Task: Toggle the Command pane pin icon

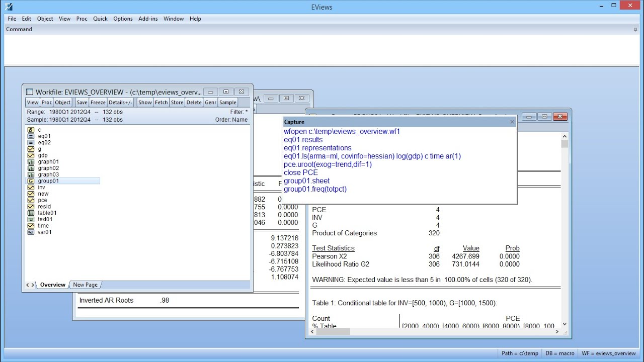Action: [635, 30]
